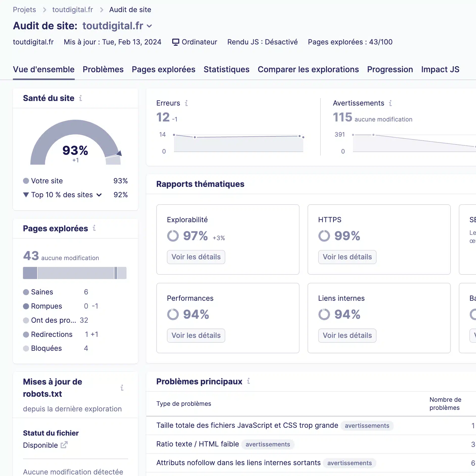Click the Pages explorées total 43
This screenshot has width=476, height=476.
tap(31, 256)
